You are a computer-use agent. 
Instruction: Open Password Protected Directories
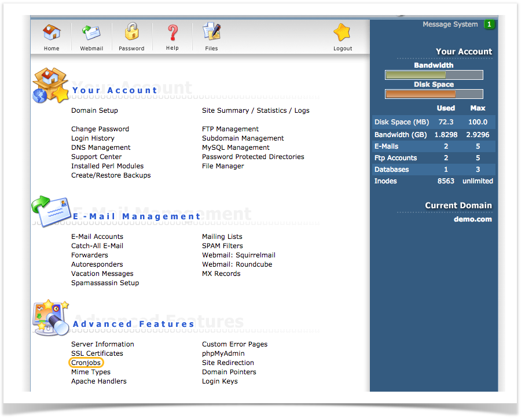[x=253, y=157]
